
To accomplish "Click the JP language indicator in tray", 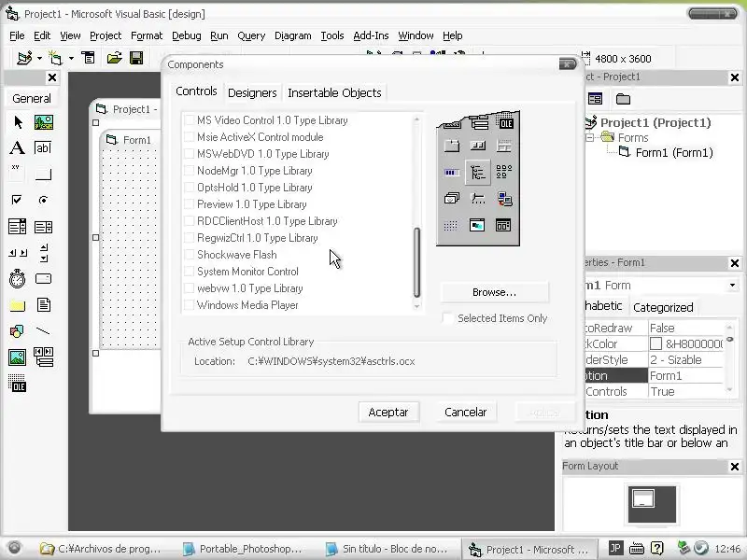I will click(615, 548).
